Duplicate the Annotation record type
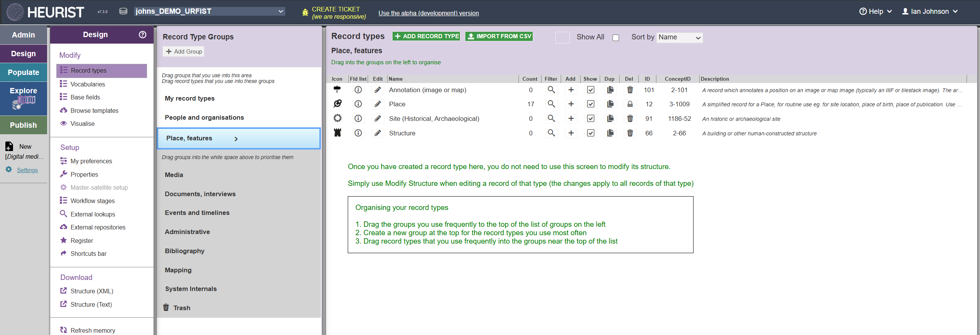 (x=610, y=90)
